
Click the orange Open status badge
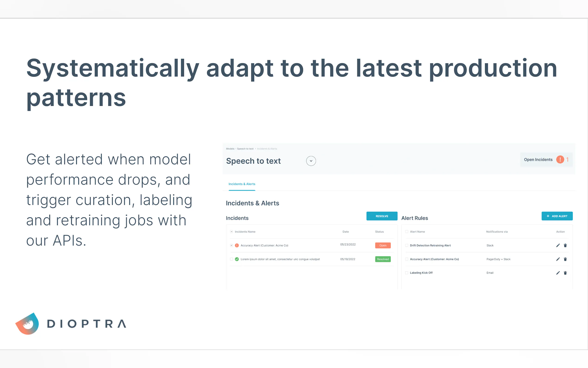tap(383, 245)
